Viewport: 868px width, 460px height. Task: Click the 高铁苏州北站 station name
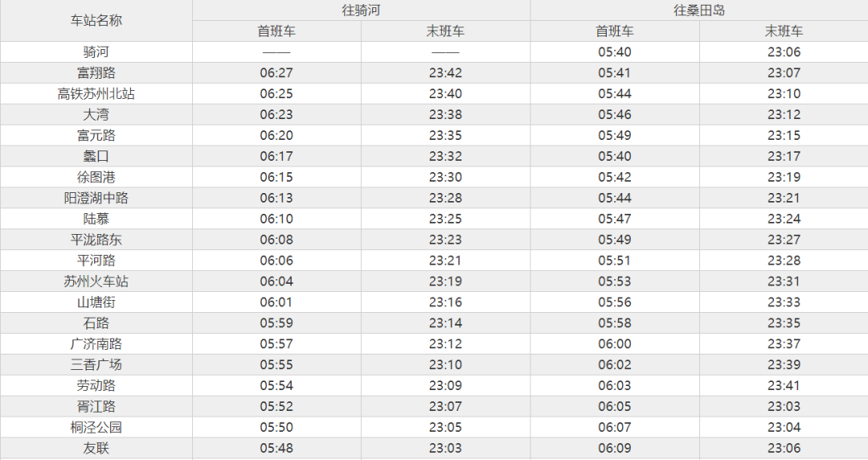coord(96,93)
